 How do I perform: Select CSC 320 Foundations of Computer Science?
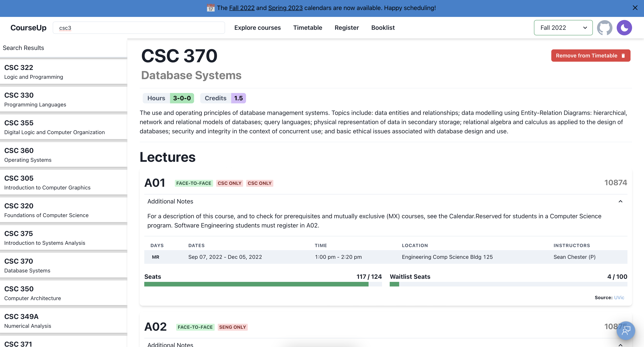(63, 210)
